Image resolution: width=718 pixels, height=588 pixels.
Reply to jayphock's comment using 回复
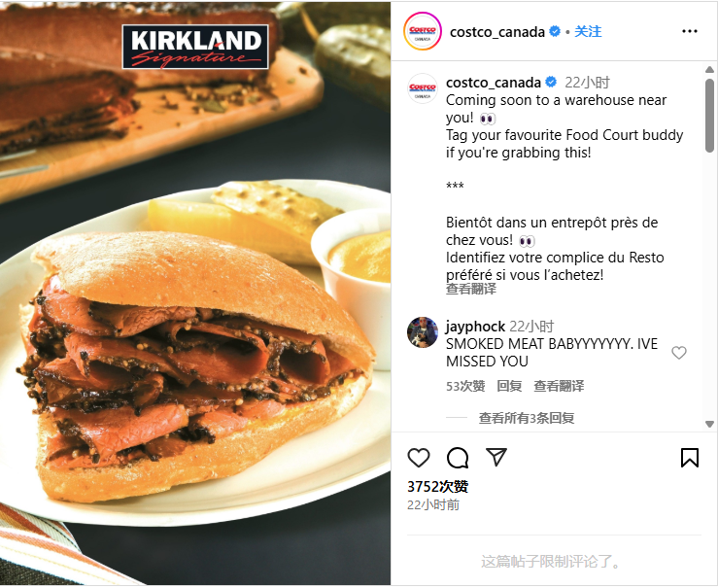(510, 386)
